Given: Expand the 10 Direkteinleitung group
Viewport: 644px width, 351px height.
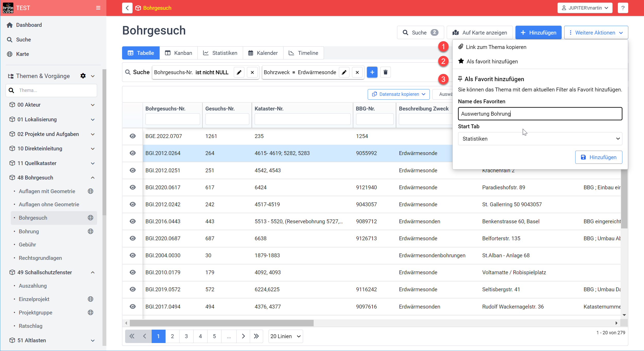Looking at the screenshot, I should pos(93,149).
